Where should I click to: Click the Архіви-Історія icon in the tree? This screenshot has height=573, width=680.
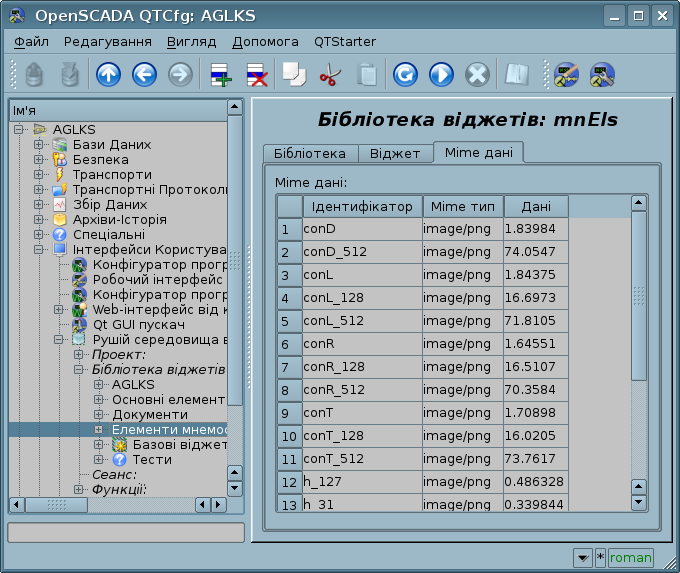tap(59, 219)
